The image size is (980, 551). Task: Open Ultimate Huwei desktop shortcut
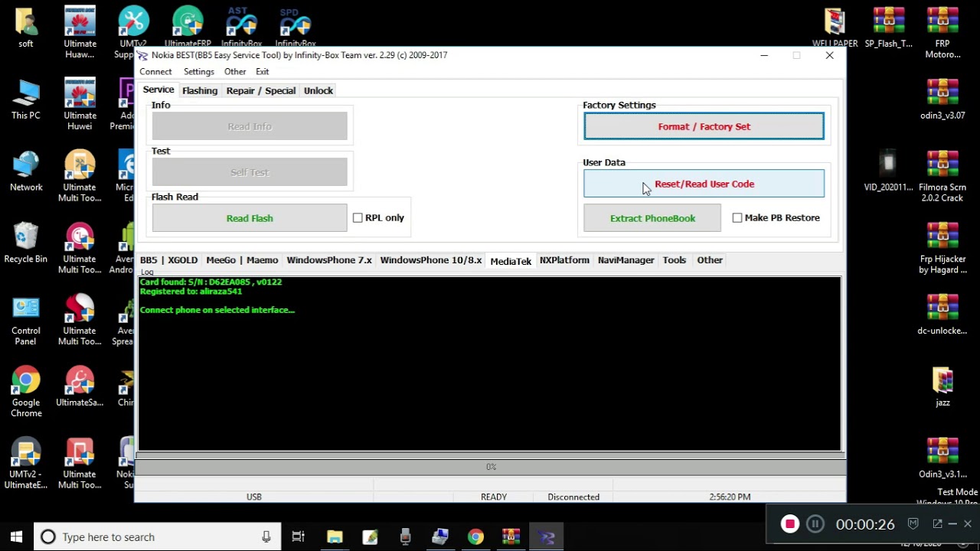click(80, 104)
